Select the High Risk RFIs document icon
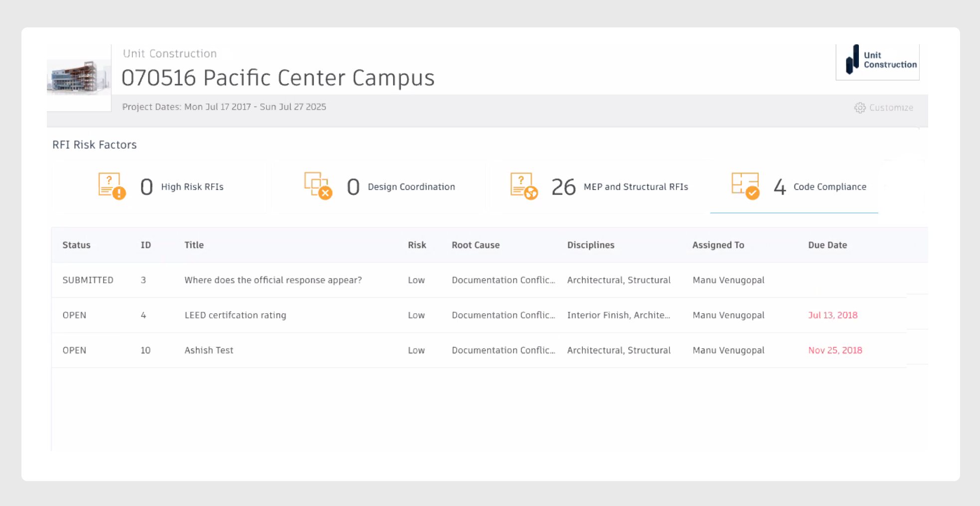The width and height of the screenshot is (980, 506). (110, 185)
